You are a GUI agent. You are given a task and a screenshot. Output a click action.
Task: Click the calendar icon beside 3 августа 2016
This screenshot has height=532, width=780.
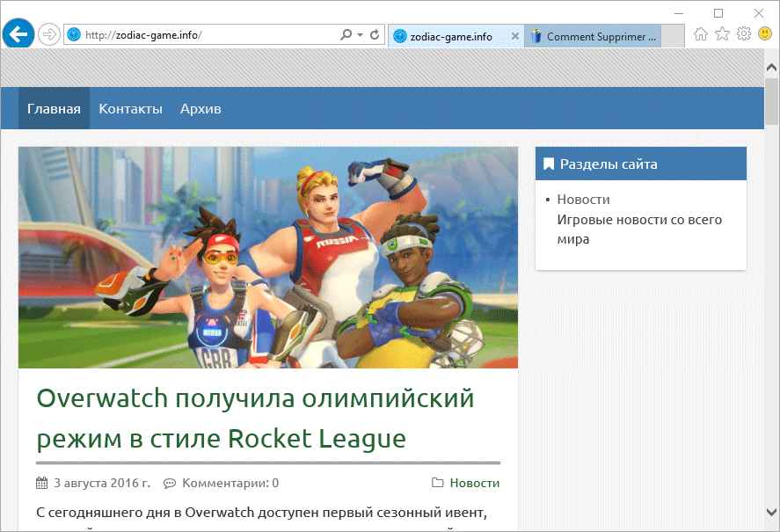point(42,483)
